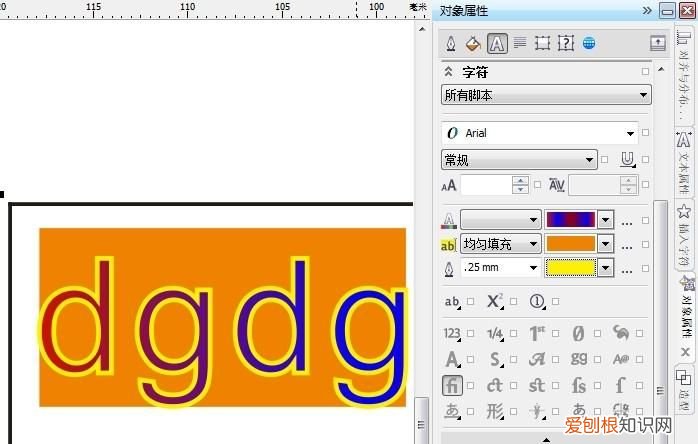Viewport: 698px width, 444px height.
Task: Expand the yellow outline color picker arrow
Action: point(605,268)
